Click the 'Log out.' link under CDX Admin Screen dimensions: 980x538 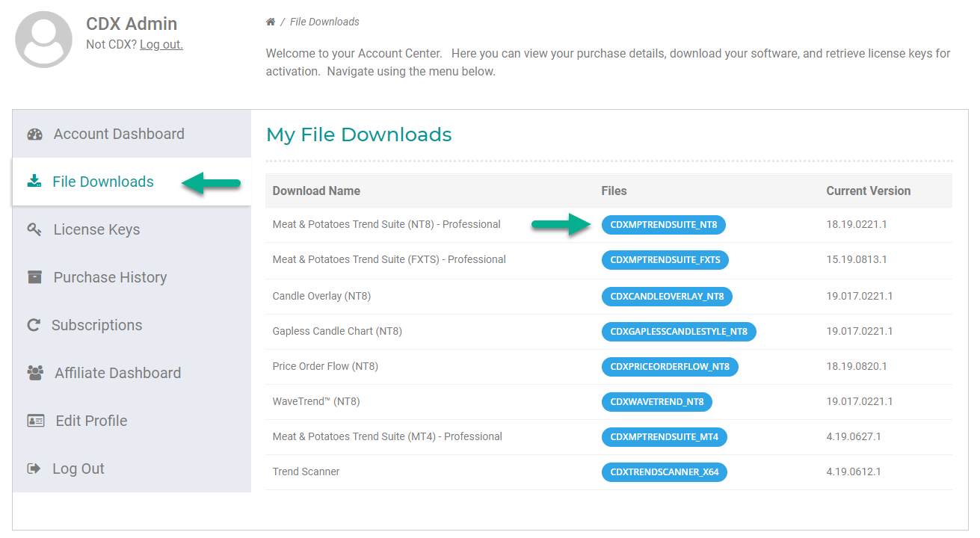click(x=161, y=44)
